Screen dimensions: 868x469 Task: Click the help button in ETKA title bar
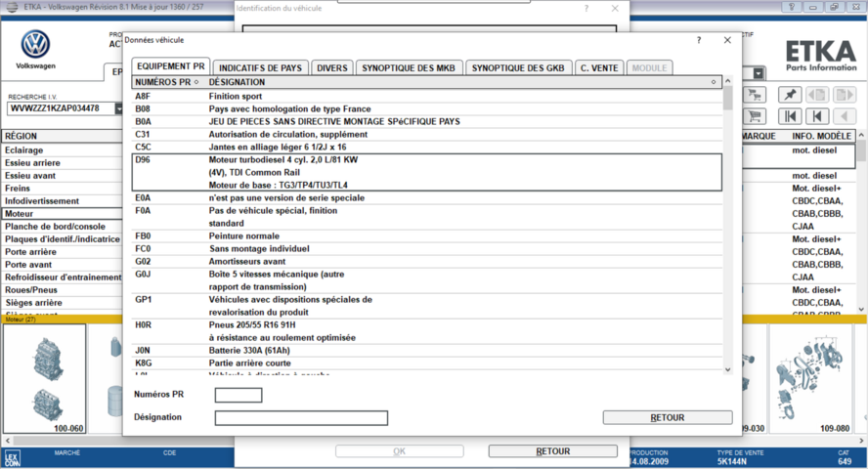point(792,7)
